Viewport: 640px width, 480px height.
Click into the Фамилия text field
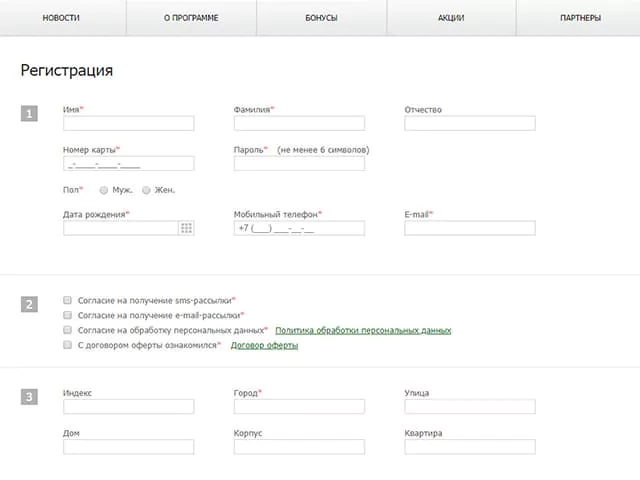299,123
